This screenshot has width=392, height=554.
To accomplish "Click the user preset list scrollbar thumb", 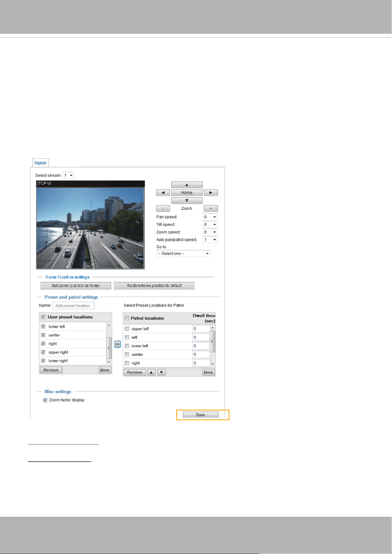I will pyautogui.click(x=109, y=348).
